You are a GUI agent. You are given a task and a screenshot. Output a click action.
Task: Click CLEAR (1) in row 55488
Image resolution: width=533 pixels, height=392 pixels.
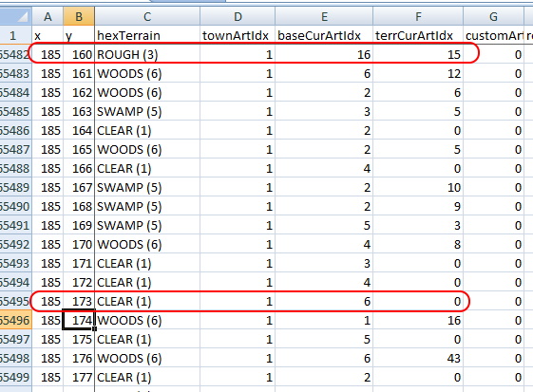[147, 169]
